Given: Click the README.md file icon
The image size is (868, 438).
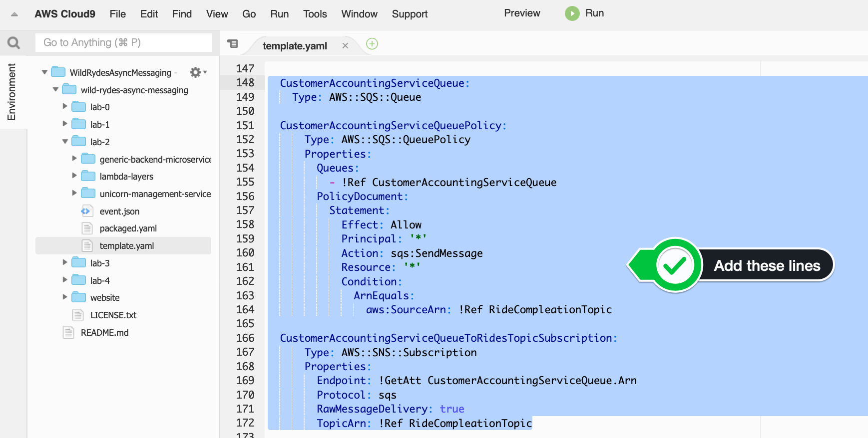Looking at the screenshot, I should [x=68, y=332].
